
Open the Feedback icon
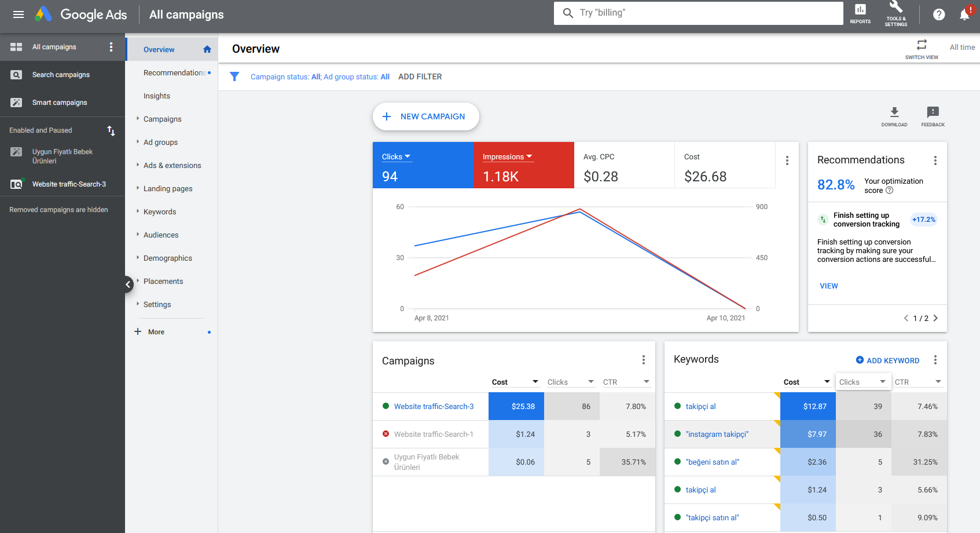pos(933,116)
